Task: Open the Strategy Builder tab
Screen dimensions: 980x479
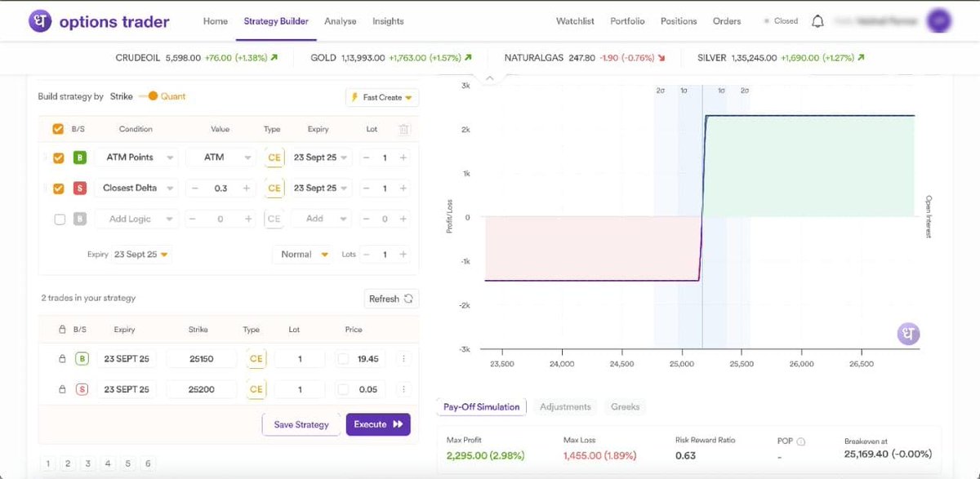Action: pos(276,21)
